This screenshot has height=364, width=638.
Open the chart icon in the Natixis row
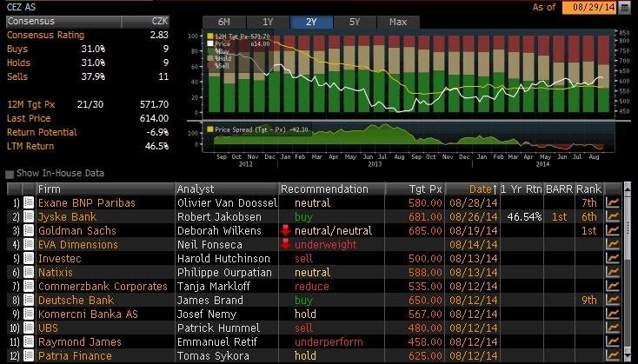pyautogui.click(x=613, y=272)
